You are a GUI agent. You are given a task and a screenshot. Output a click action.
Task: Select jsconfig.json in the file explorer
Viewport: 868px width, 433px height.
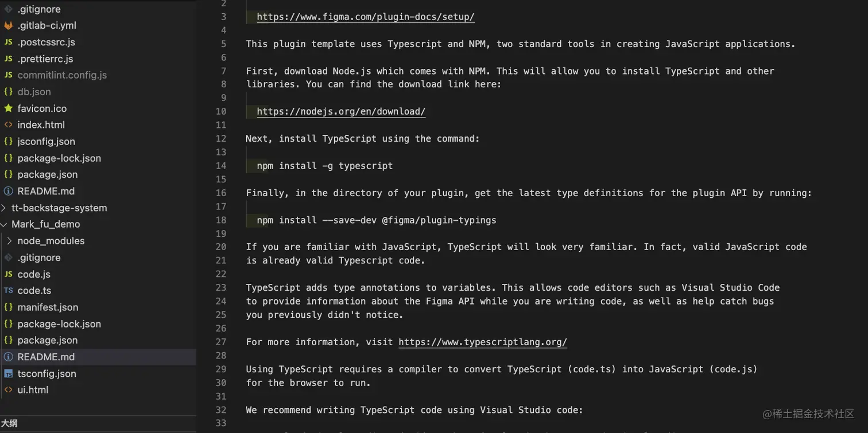coord(46,142)
